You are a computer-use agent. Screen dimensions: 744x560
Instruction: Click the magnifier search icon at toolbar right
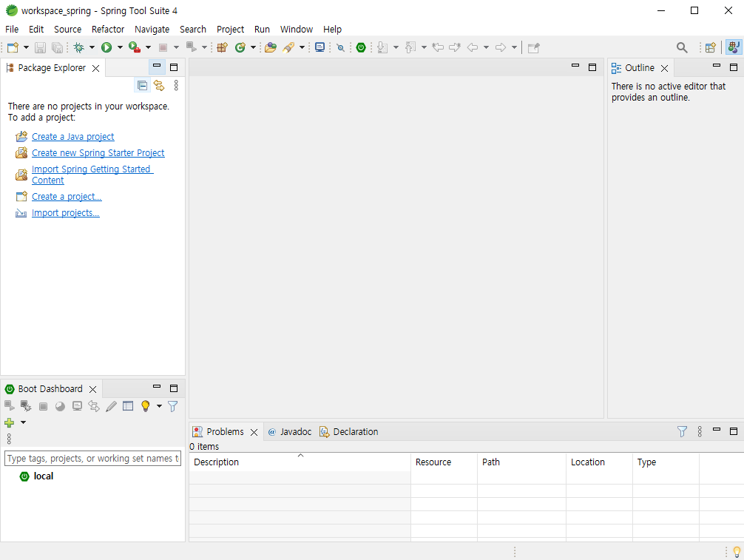682,47
